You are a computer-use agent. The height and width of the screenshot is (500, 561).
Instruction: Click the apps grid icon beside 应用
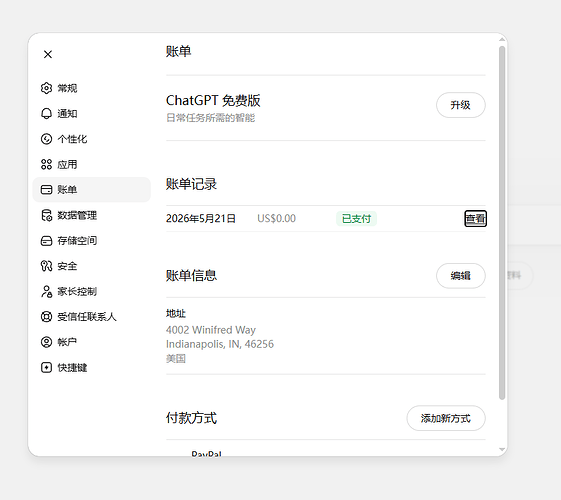point(46,164)
